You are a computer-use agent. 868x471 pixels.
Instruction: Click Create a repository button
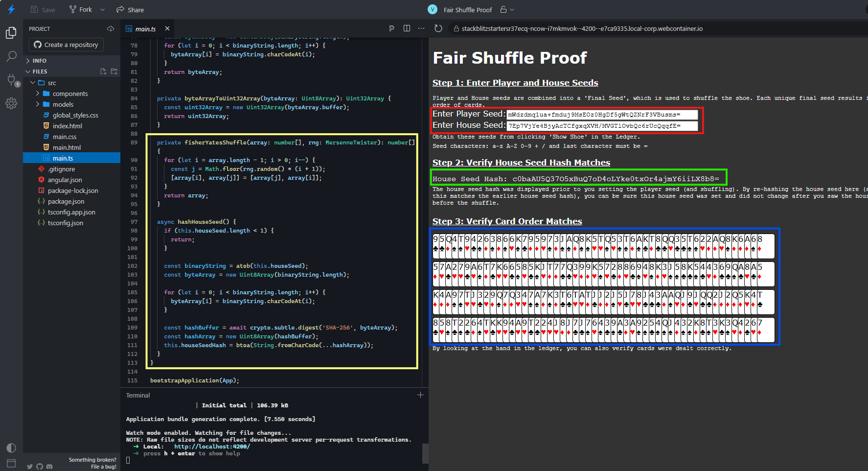tap(66, 45)
